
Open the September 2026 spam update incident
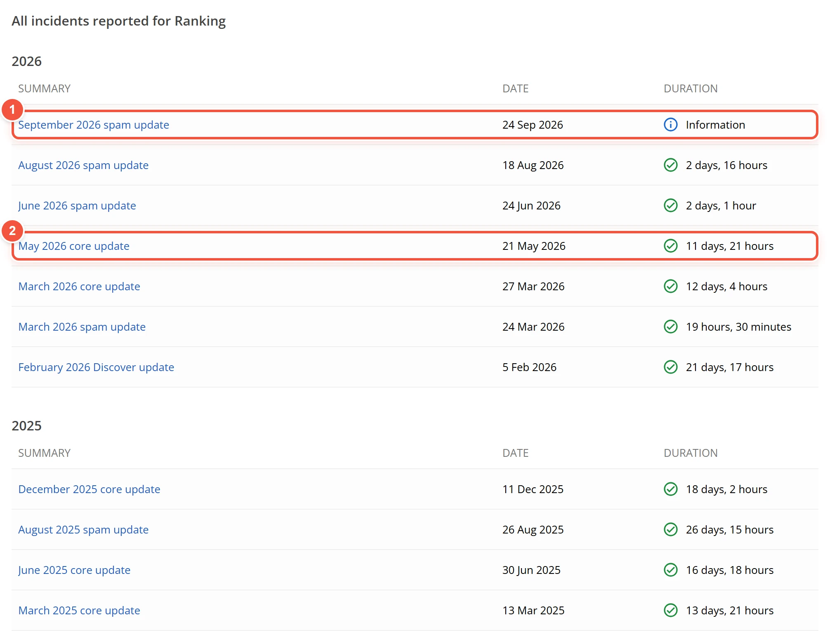point(94,125)
